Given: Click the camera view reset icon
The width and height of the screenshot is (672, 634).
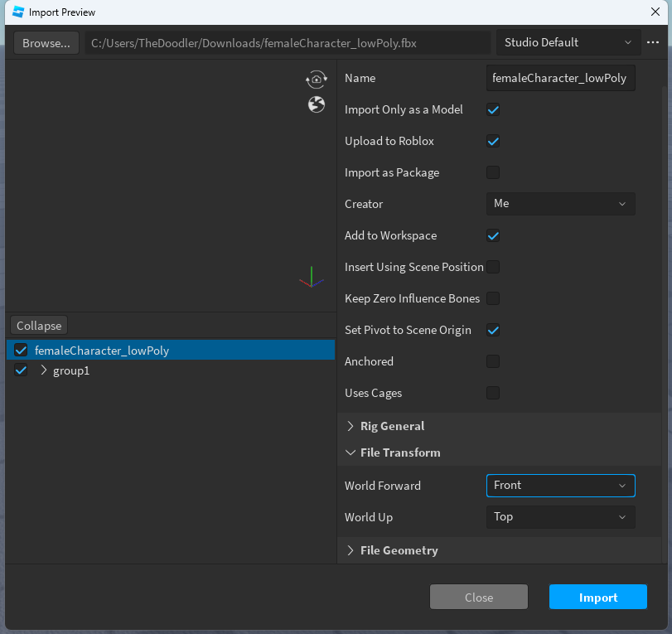Looking at the screenshot, I should pyautogui.click(x=316, y=79).
